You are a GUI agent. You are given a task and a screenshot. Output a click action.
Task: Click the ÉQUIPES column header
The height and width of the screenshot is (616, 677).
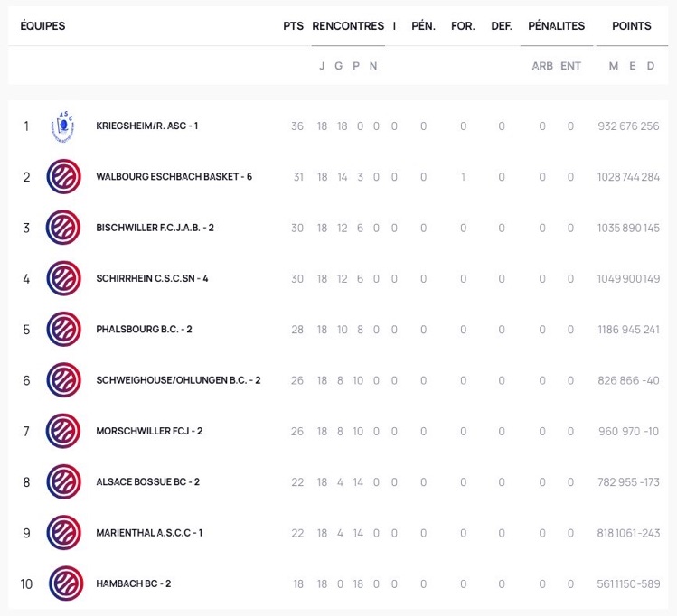coord(42,26)
